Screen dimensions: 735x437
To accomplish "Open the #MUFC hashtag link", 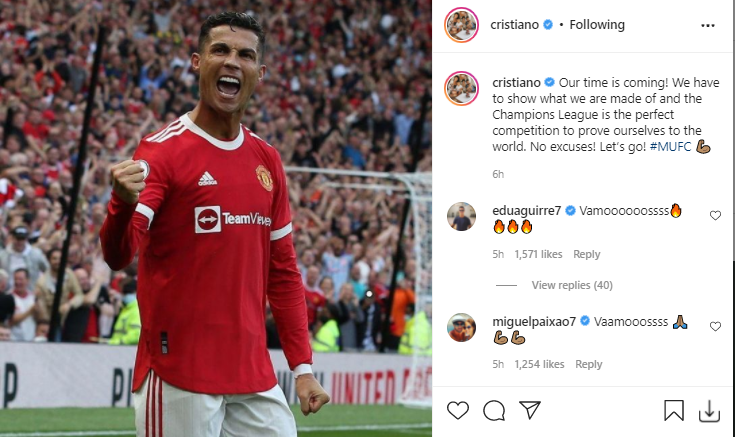I will 670,147.
